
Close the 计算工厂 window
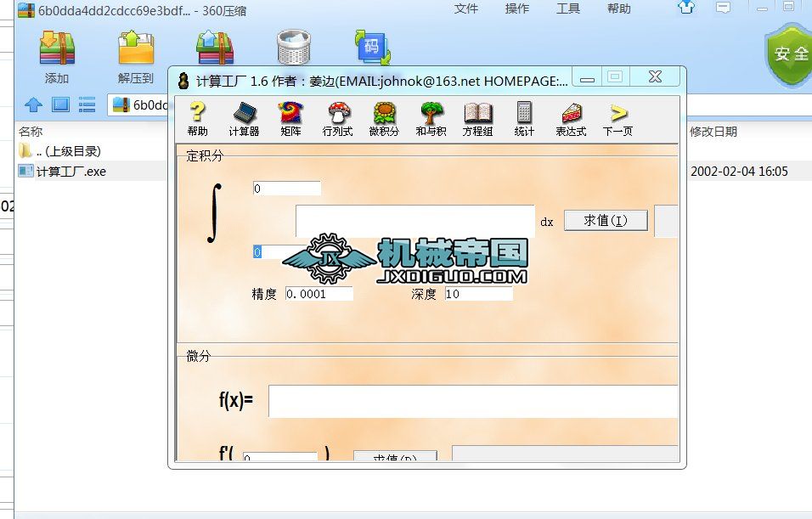[x=655, y=76]
